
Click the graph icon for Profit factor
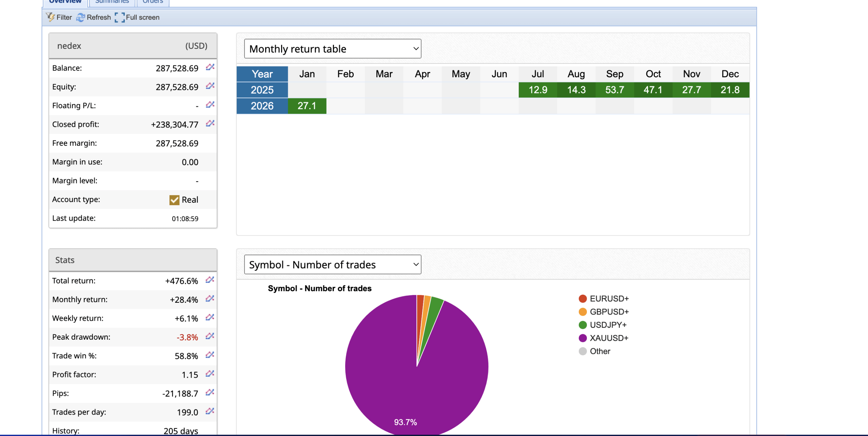tap(210, 374)
